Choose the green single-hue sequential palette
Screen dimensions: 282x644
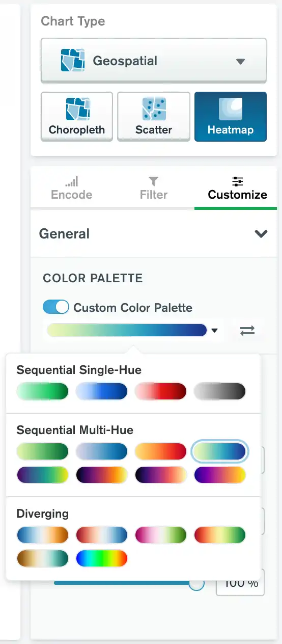(43, 391)
